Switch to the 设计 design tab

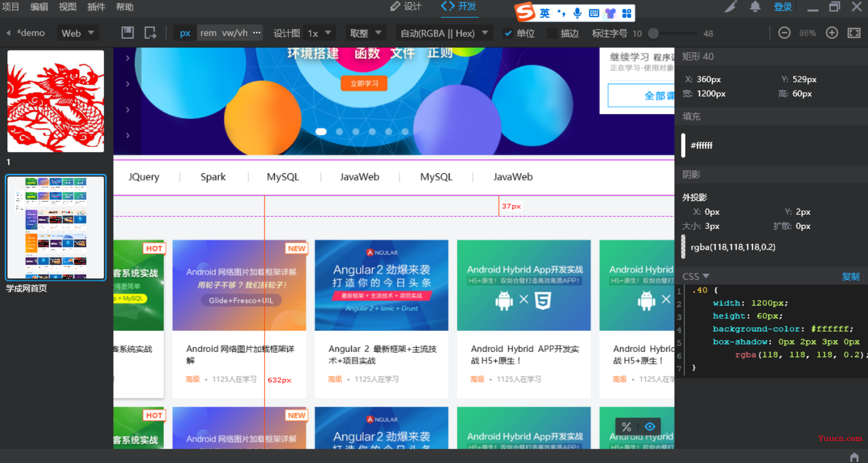point(406,6)
